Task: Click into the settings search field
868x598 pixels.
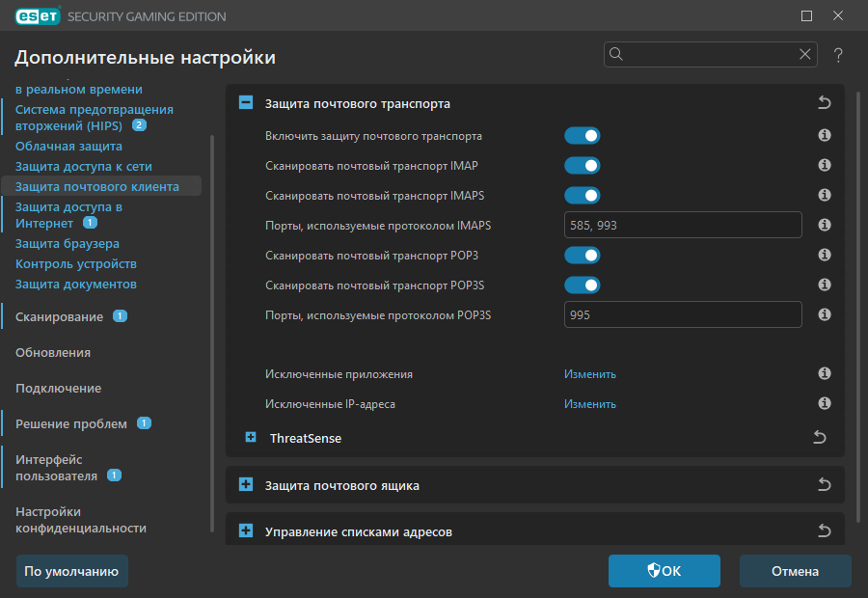Action: pos(710,54)
